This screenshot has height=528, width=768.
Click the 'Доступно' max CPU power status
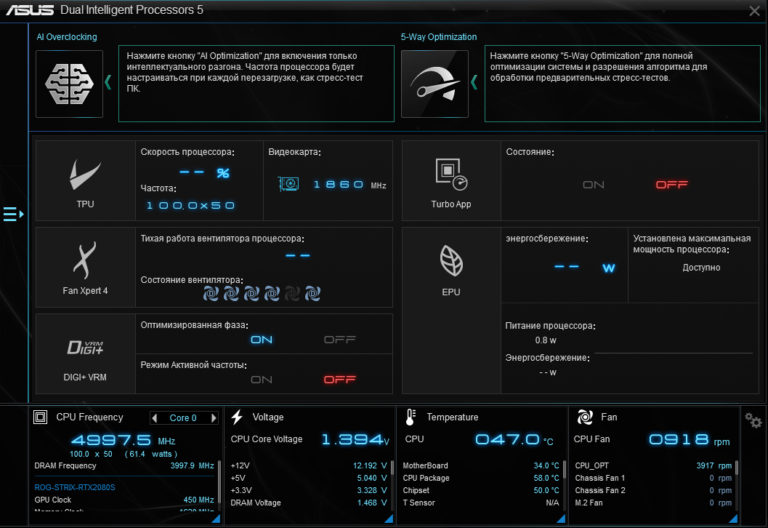[x=701, y=267]
